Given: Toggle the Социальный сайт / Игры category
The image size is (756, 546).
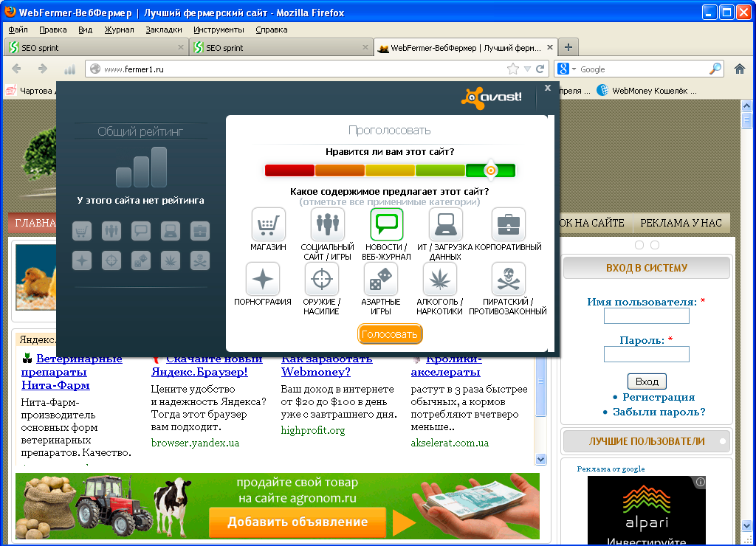Looking at the screenshot, I should (x=327, y=224).
